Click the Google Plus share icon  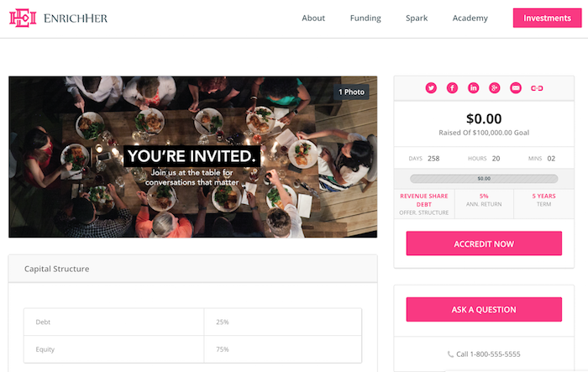pyautogui.click(x=494, y=88)
